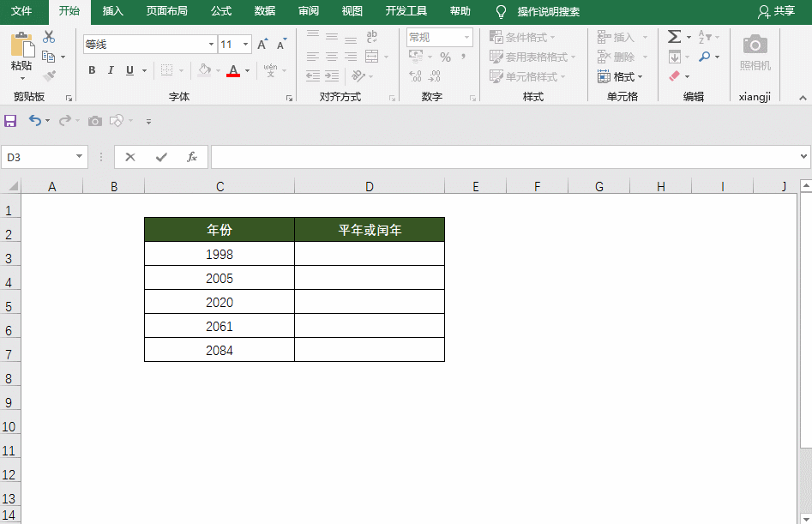Click the Paste clipboard icon
This screenshot has width=812, height=524.
point(21,45)
